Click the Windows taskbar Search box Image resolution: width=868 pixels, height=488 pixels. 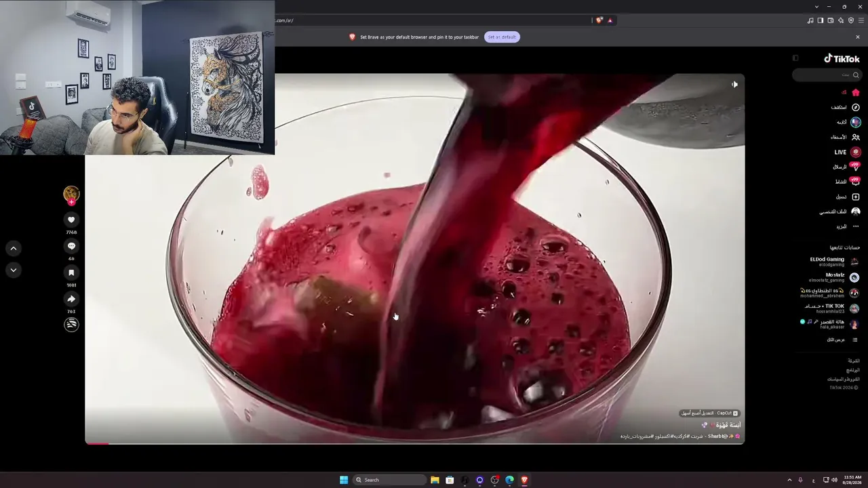(x=389, y=480)
